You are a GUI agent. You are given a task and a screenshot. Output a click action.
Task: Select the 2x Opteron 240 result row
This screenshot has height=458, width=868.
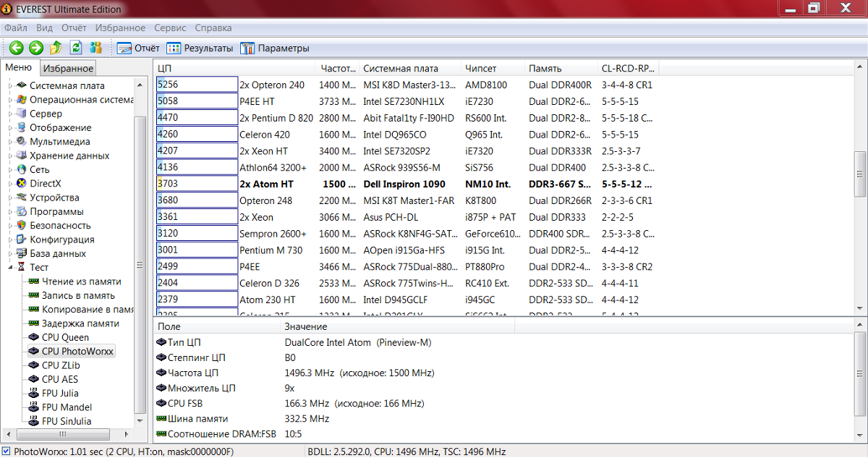tap(407, 85)
